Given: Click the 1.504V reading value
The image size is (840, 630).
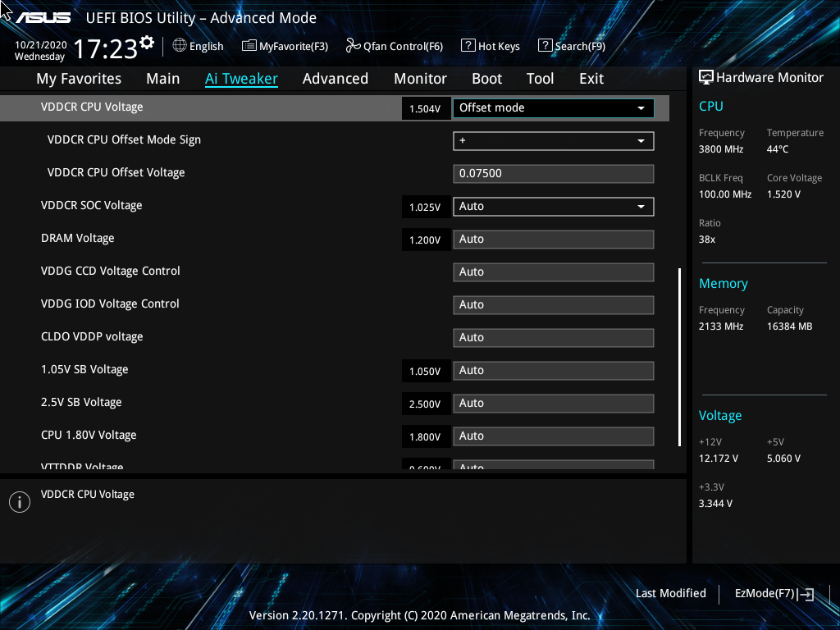Looking at the screenshot, I should (425, 109).
